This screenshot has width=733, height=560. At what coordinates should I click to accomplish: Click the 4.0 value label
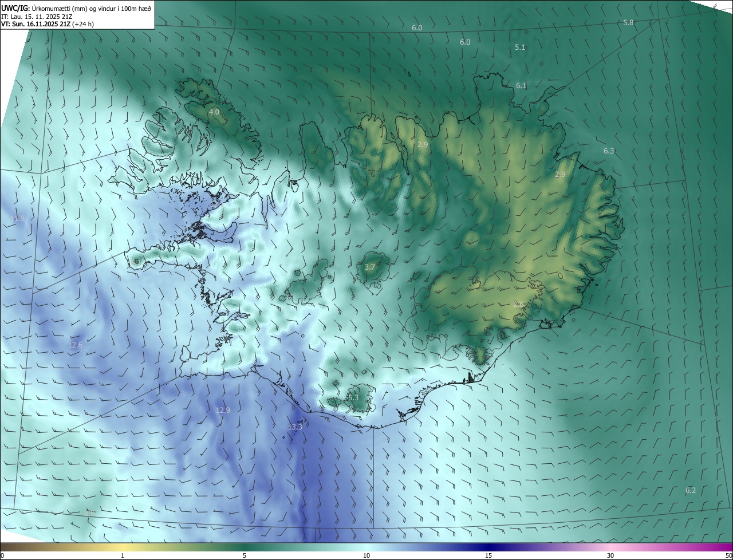pos(214,112)
